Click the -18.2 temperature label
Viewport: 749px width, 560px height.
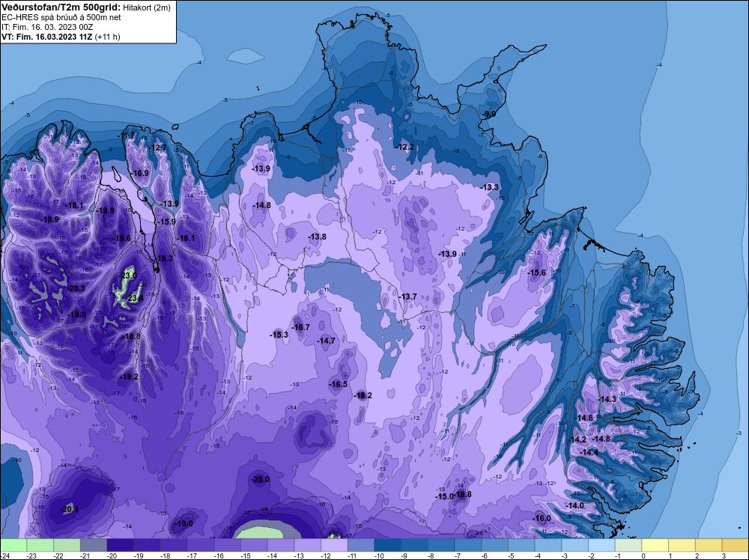click(363, 395)
